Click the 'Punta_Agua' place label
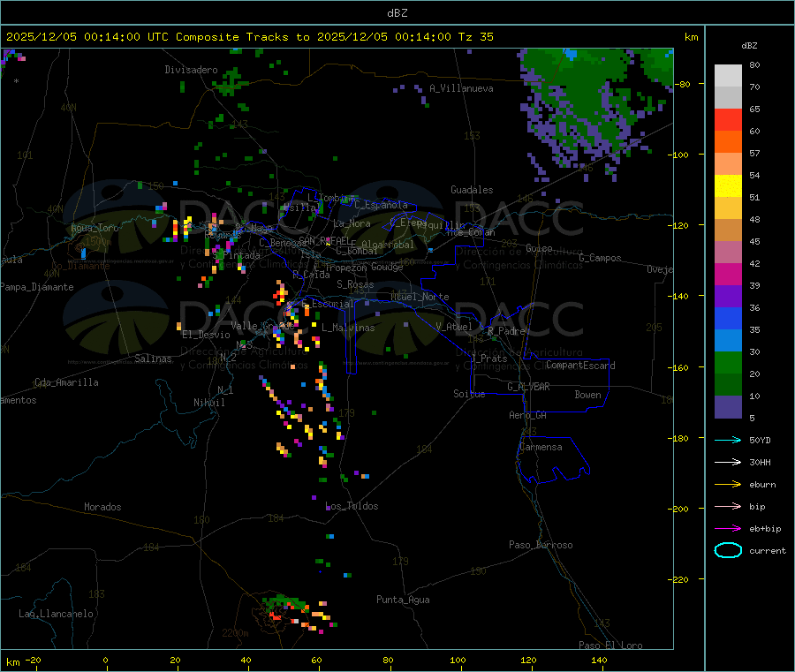 [x=403, y=600]
